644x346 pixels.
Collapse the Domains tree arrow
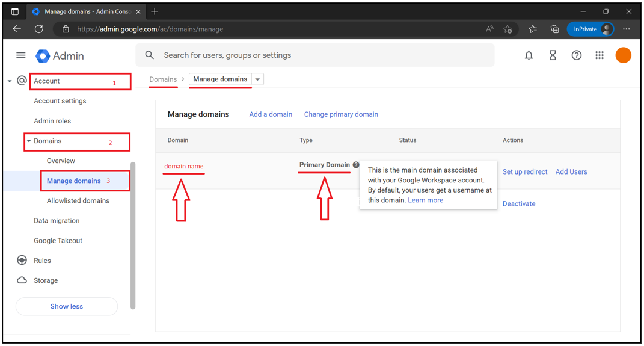click(29, 141)
